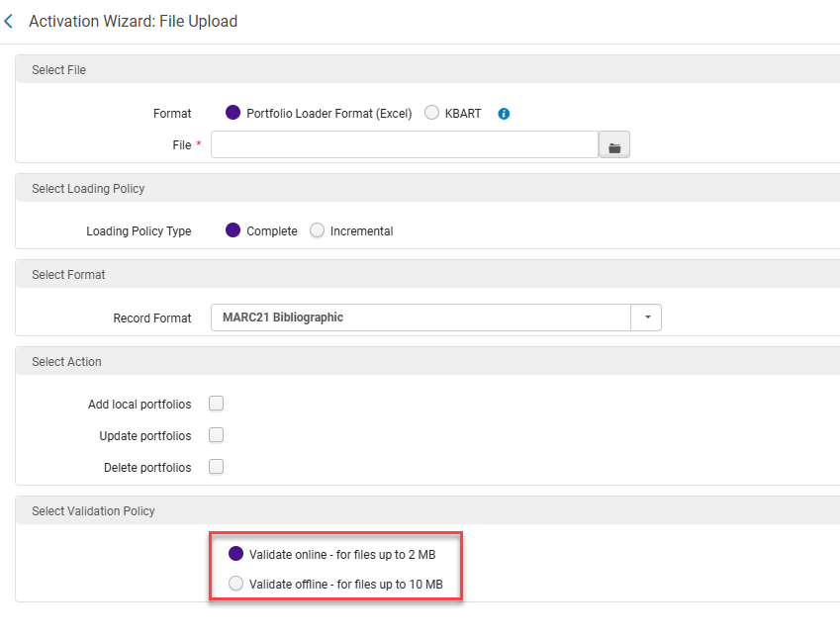Click the Select Format section header

pyautogui.click(x=68, y=274)
